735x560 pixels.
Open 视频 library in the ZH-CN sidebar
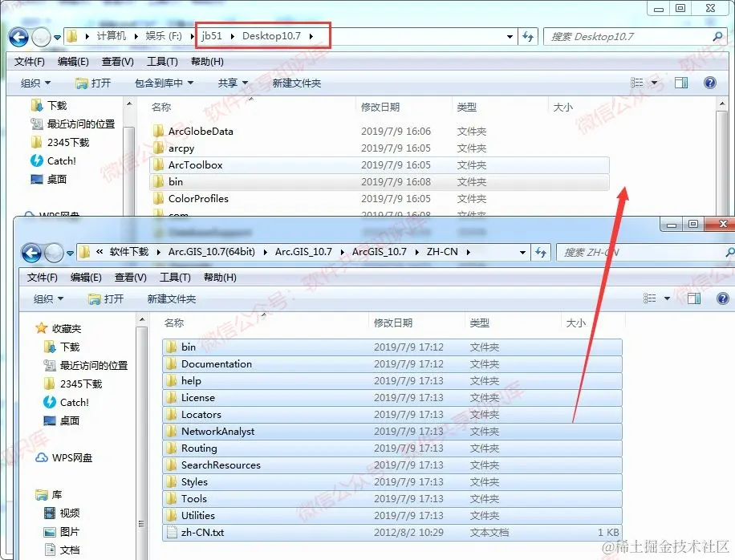coord(62,513)
